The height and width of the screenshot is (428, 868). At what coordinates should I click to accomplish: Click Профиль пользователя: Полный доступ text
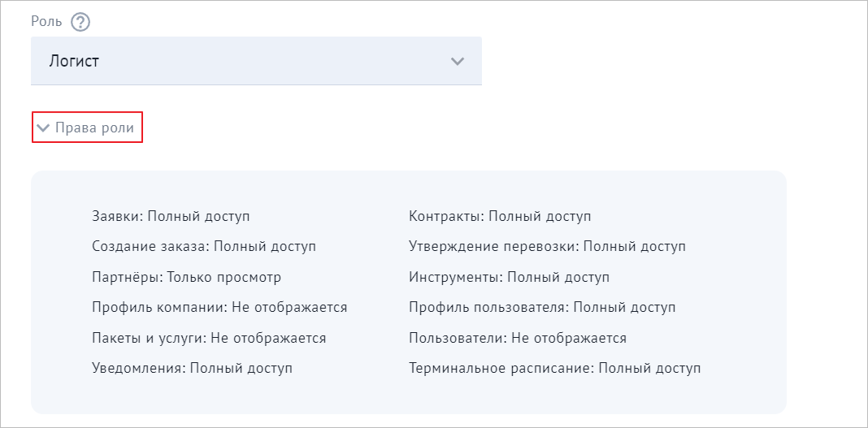point(543,307)
